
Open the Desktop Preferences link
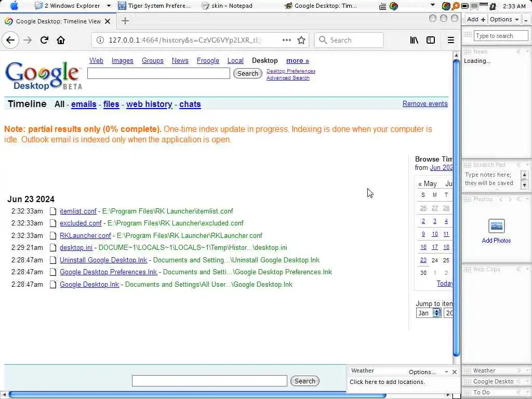291,71
